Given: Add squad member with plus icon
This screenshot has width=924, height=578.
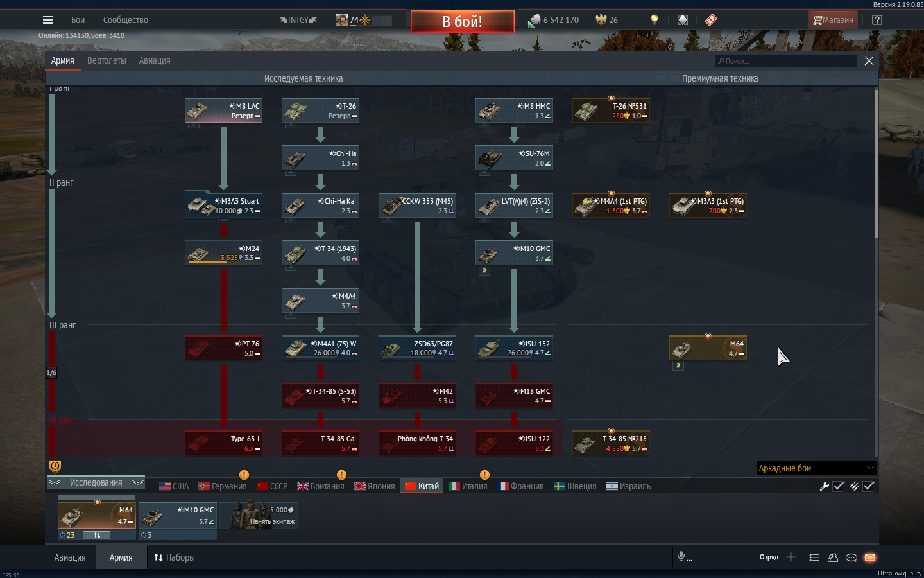Looking at the screenshot, I should 791,557.
